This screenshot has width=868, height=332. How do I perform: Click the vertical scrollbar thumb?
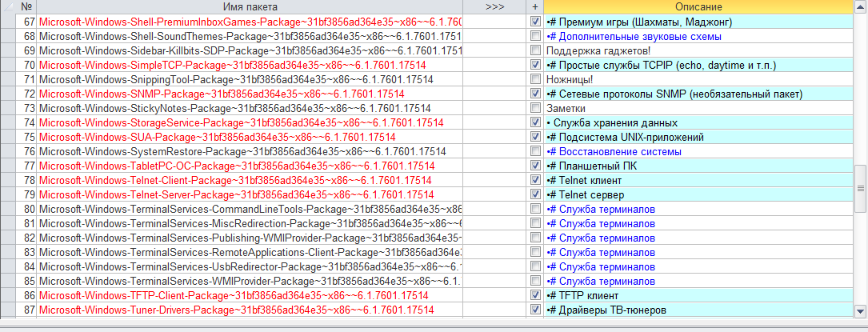coord(861,187)
